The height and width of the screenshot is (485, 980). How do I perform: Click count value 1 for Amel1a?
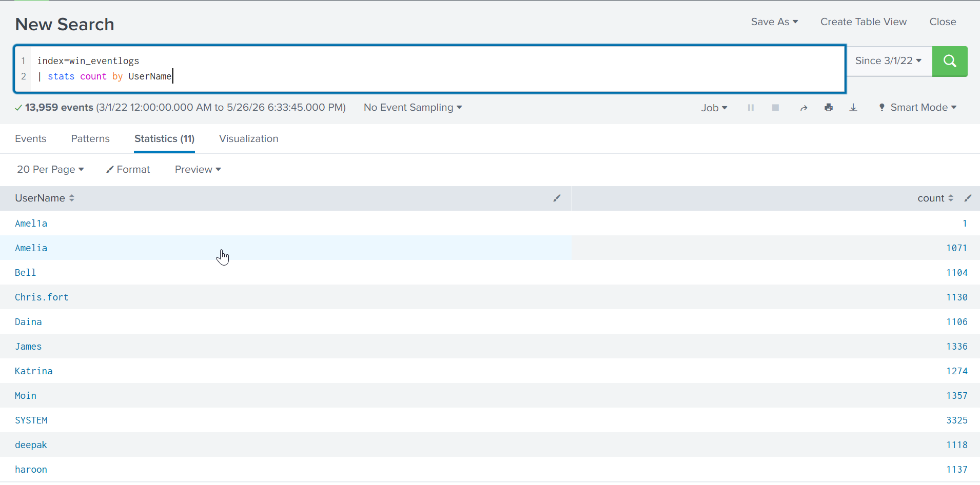(x=965, y=223)
